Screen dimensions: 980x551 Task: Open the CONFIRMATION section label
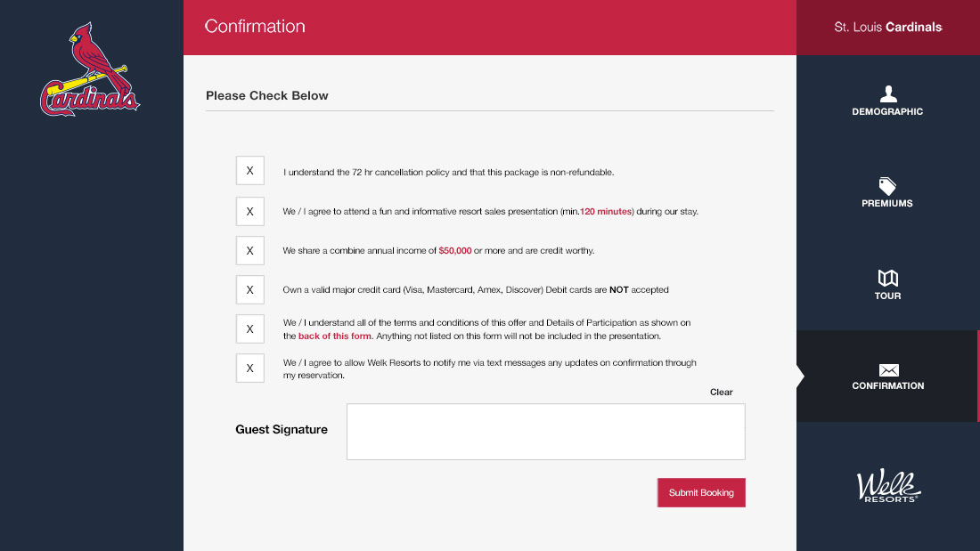pos(888,386)
